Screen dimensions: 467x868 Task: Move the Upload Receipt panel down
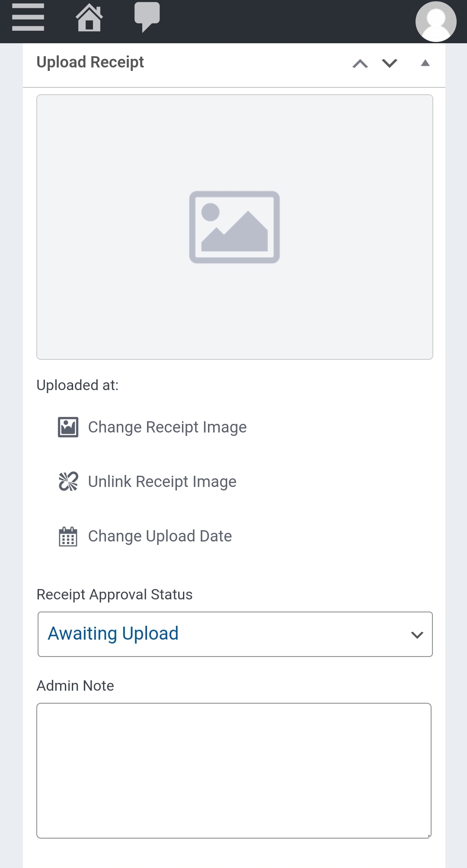coord(390,64)
